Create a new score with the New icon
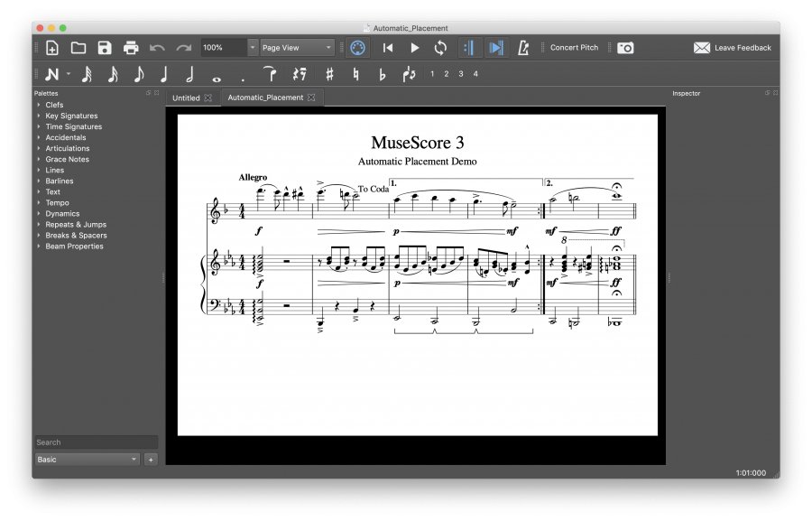 (x=52, y=48)
